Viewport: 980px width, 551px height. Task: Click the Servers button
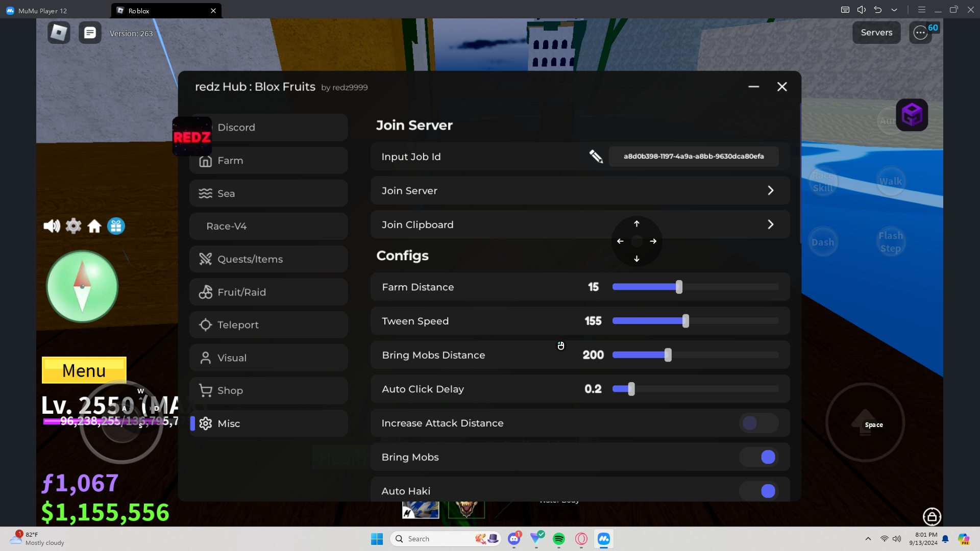click(x=876, y=33)
